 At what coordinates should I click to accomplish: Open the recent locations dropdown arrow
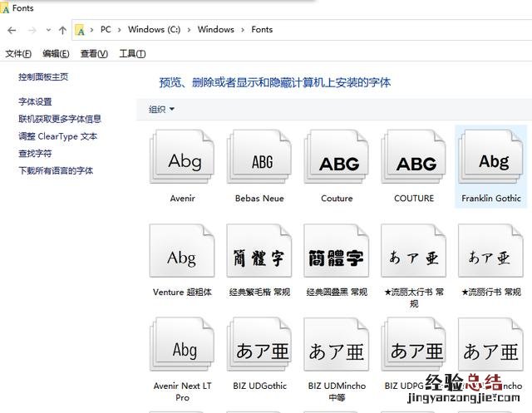click(x=47, y=30)
